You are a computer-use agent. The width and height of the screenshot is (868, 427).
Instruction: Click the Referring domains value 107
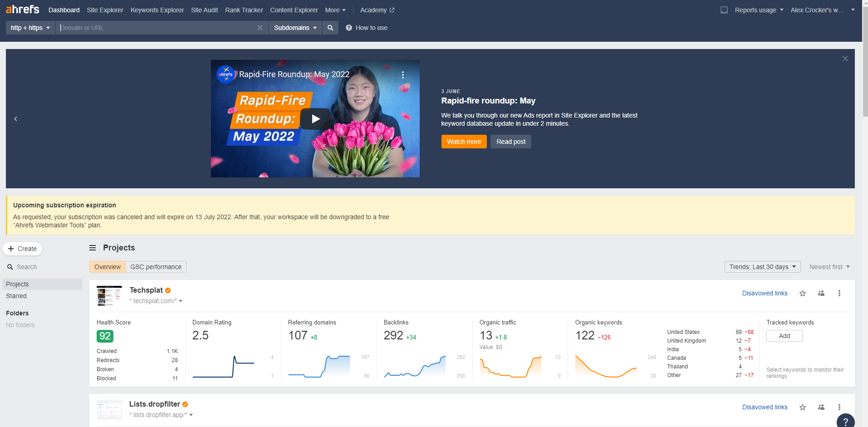tap(298, 335)
